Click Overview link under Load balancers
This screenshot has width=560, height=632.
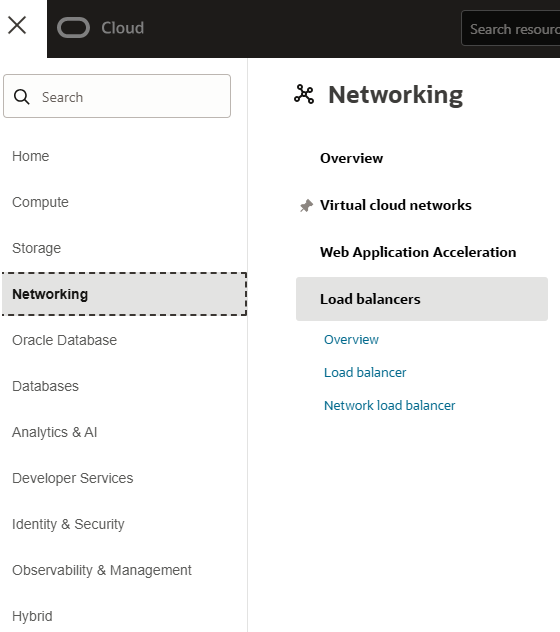click(x=351, y=339)
